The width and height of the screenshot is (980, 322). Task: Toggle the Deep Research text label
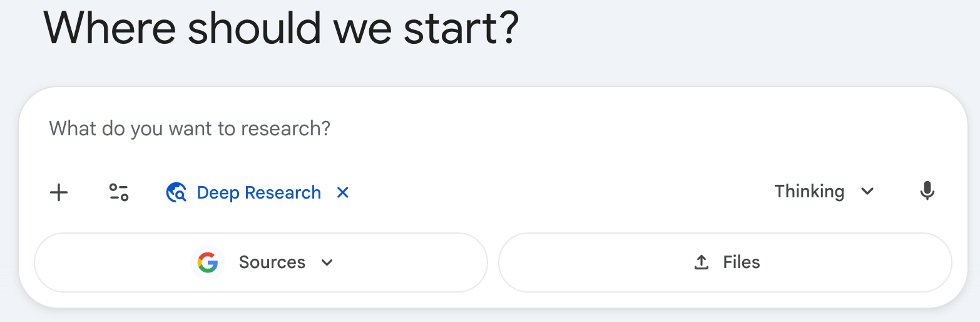click(258, 192)
